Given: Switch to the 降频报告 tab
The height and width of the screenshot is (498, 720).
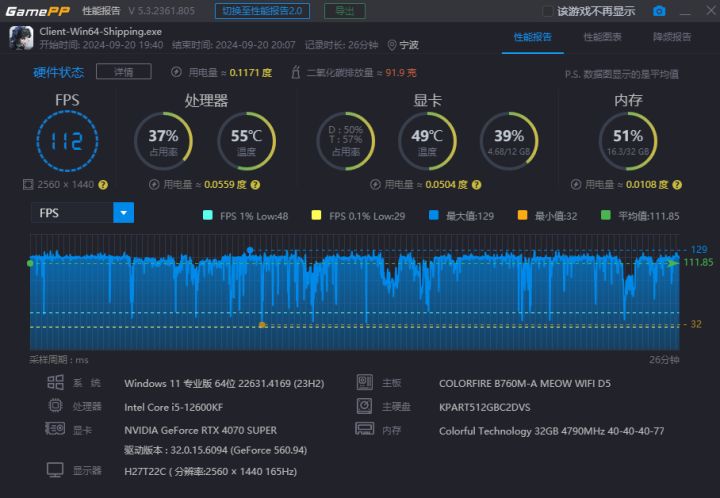Looking at the screenshot, I should pos(672,37).
